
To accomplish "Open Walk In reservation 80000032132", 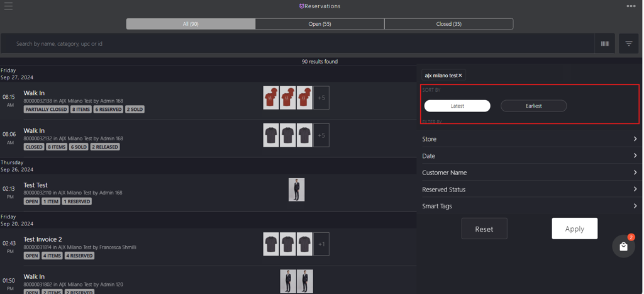I will (x=208, y=139).
